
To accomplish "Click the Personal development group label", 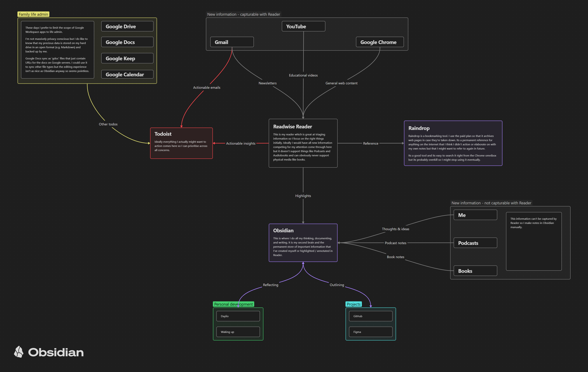I will (233, 304).
